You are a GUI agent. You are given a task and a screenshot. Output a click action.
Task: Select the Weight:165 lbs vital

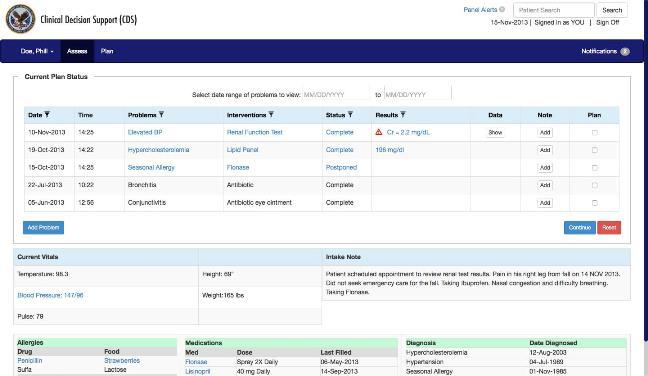[223, 295]
